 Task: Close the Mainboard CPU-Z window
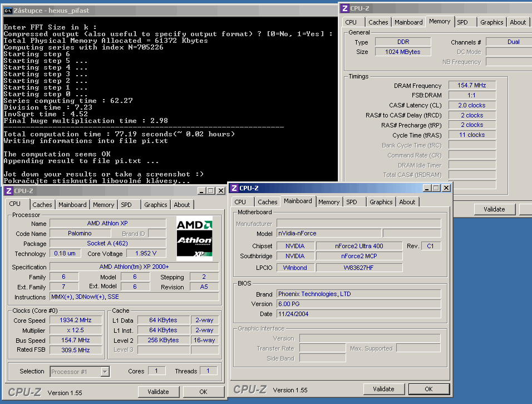pos(446,188)
